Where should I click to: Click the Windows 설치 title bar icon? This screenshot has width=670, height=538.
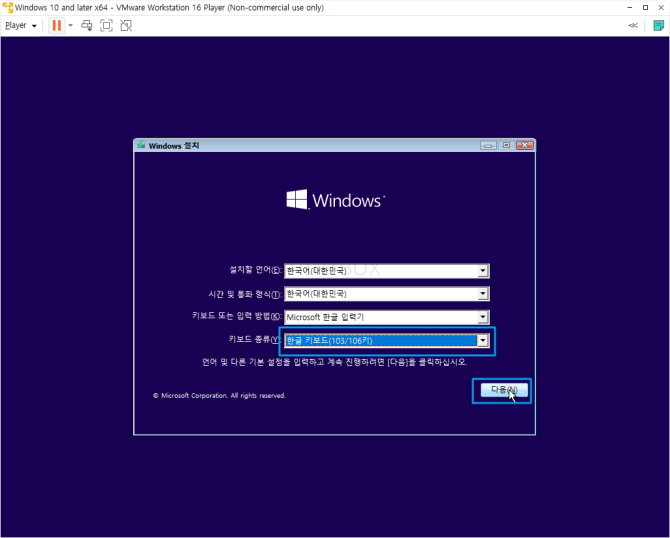point(141,145)
